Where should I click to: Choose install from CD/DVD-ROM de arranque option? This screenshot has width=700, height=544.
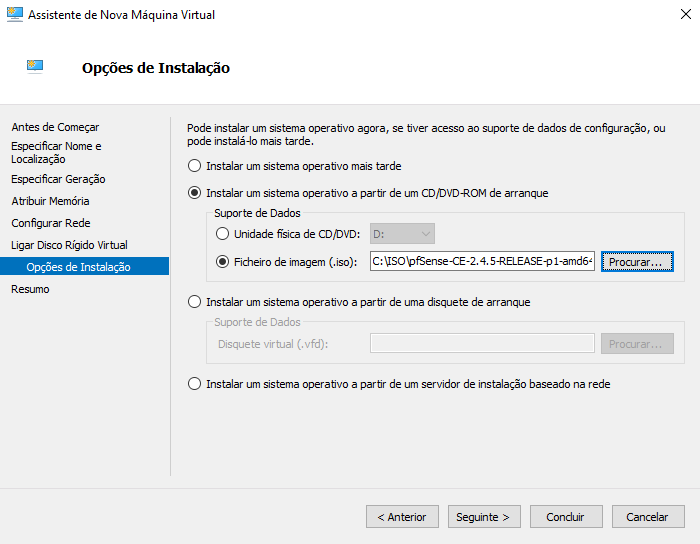[195, 193]
